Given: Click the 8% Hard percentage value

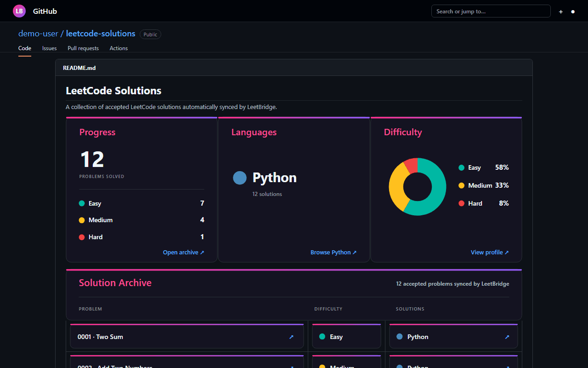Looking at the screenshot, I should pyautogui.click(x=504, y=203).
